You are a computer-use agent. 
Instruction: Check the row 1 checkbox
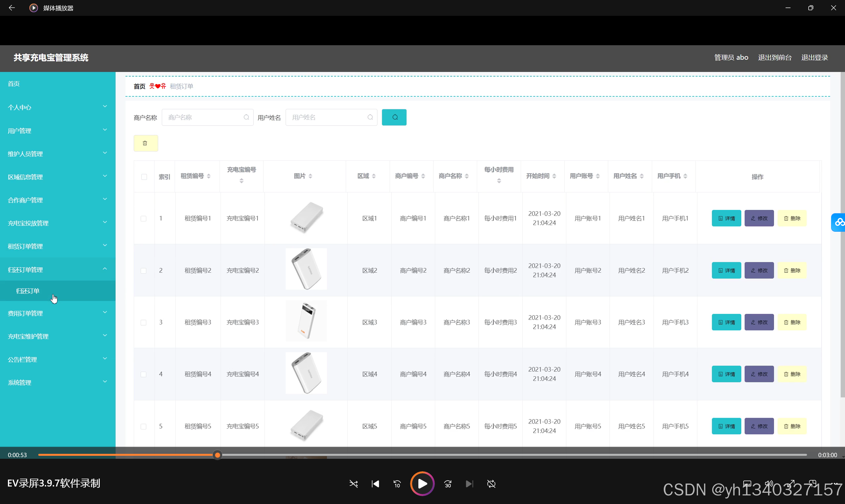point(144,218)
